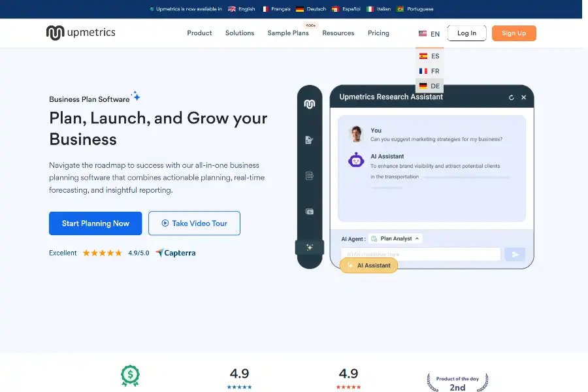Viewport: 588px width, 392px height.
Task: Select FR French language option
Action: click(x=429, y=71)
